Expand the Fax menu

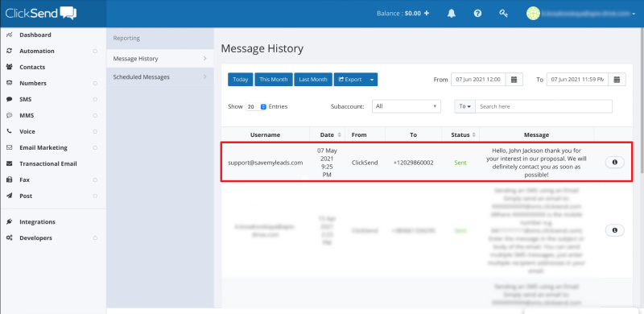pos(95,180)
